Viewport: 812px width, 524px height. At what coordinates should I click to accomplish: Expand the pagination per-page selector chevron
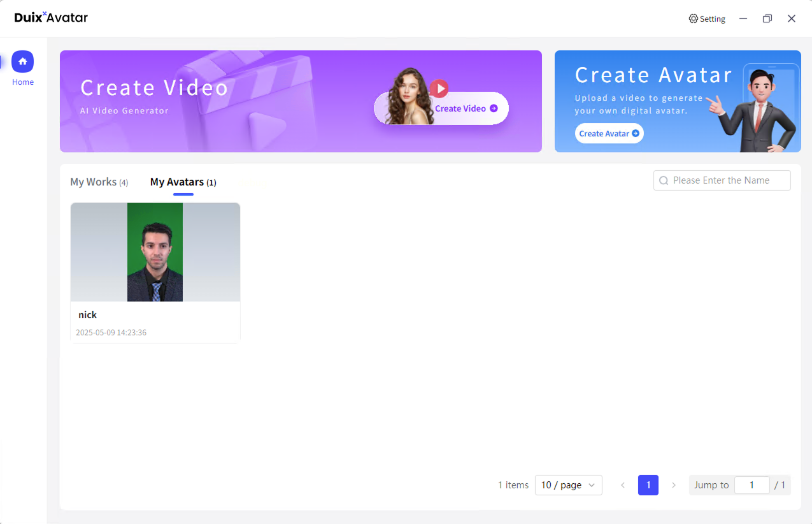[591, 485]
